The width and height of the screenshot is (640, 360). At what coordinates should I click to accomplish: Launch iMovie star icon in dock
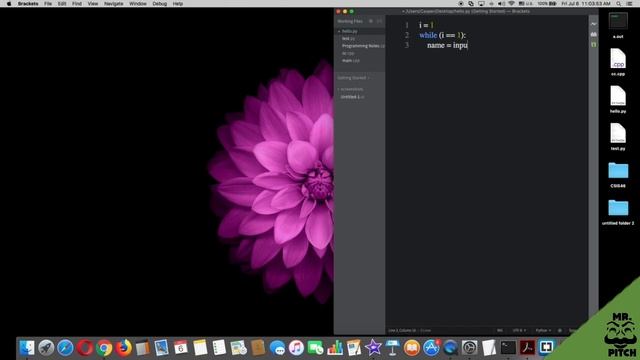(x=373, y=348)
